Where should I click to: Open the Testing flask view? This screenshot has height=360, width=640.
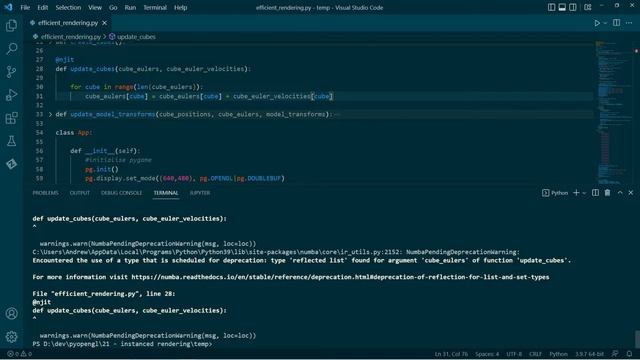[x=11, y=141]
